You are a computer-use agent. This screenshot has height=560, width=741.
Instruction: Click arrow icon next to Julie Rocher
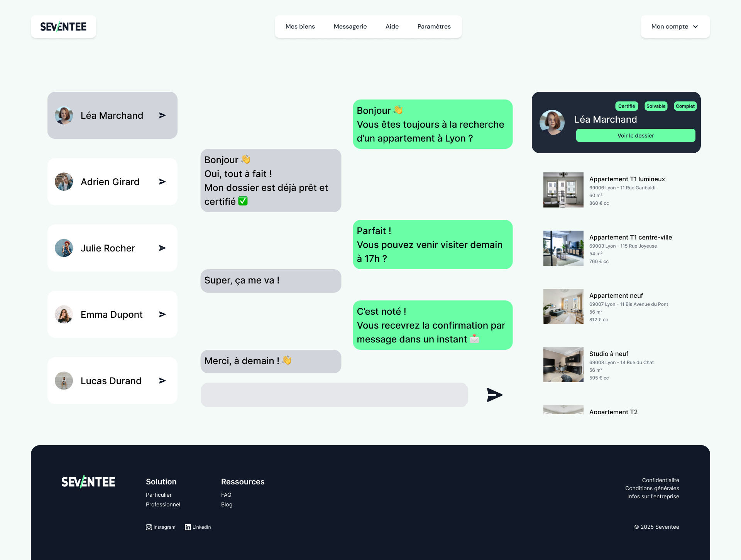162,248
